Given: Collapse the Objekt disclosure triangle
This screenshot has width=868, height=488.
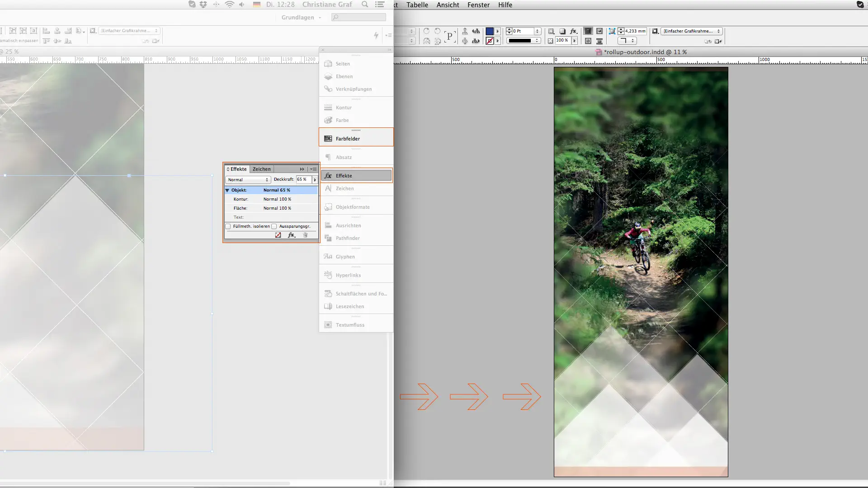Looking at the screenshot, I should click(227, 190).
